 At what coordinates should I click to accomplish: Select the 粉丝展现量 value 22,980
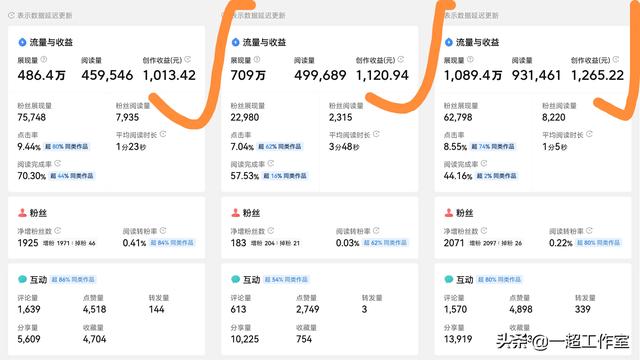pyautogui.click(x=244, y=118)
